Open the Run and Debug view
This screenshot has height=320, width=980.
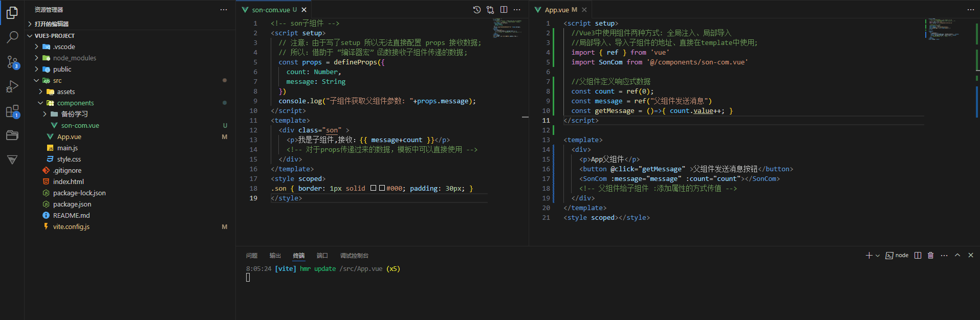tap(12, 86)
